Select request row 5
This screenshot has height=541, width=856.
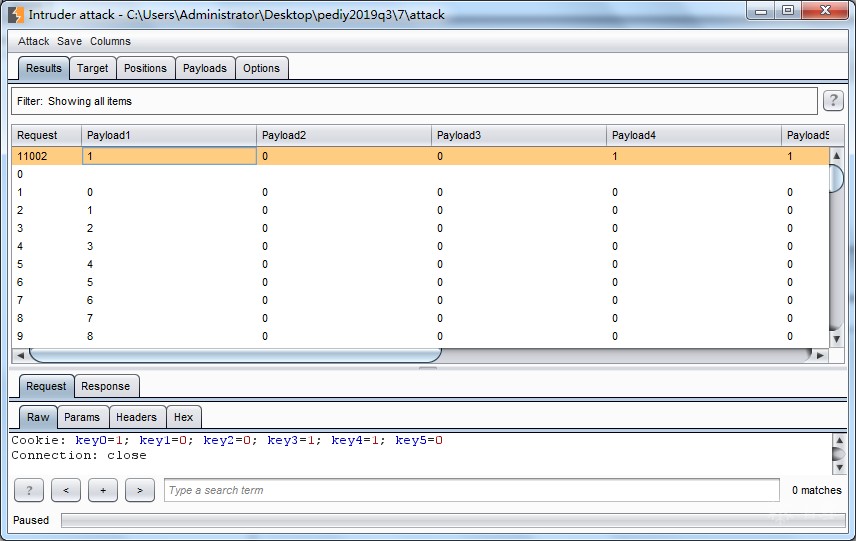pyautogui.click(x=420, y=264)
